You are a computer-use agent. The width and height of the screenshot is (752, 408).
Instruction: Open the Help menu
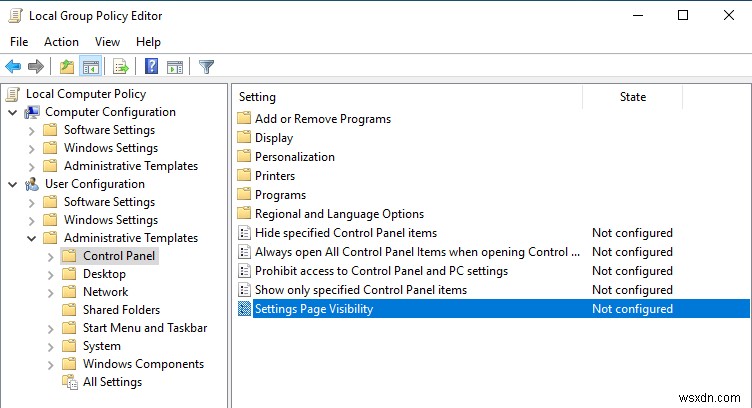point(148,42)
